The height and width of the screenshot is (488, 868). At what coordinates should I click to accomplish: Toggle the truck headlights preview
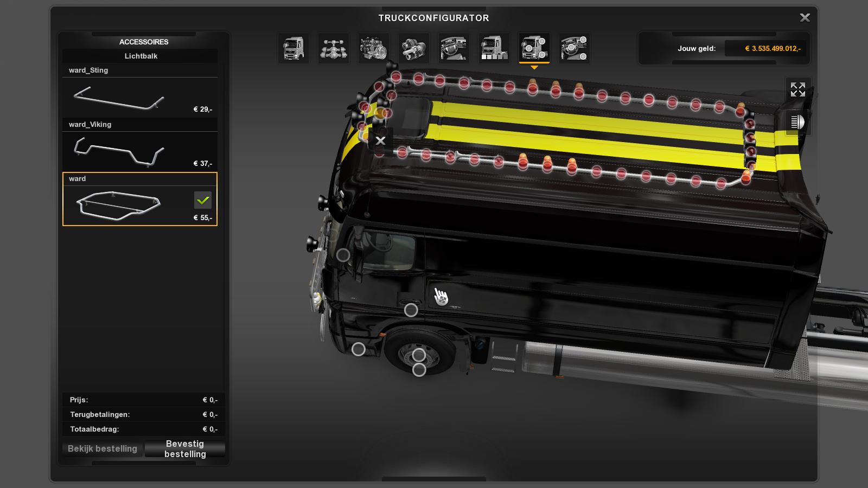point(797,122)
